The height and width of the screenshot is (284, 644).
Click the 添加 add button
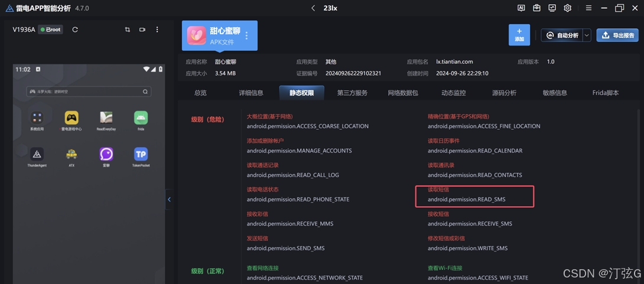click(519, 35)
